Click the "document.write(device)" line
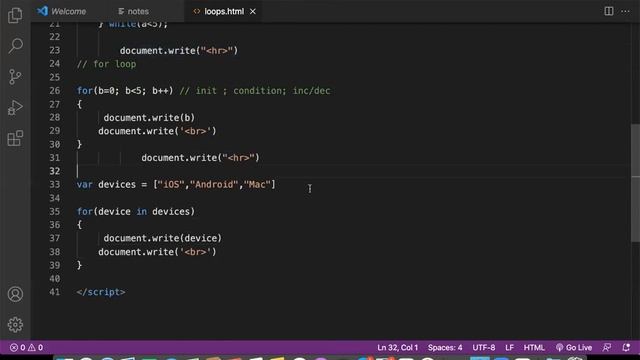 point(162,238)
